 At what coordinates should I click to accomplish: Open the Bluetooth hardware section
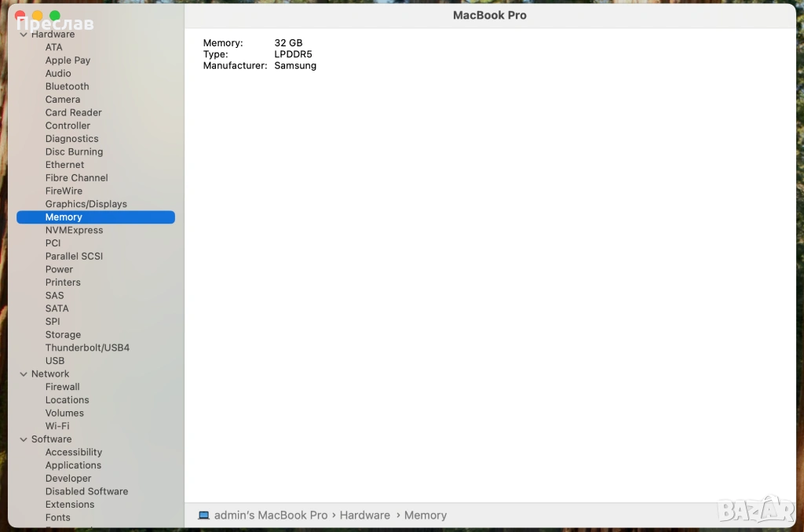(67, 86)
